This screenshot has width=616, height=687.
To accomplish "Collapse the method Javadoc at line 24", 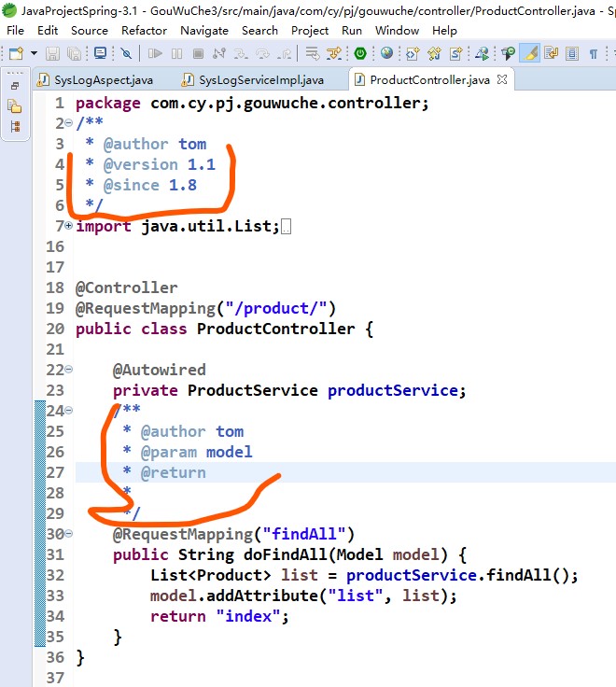I will point(69,411).
